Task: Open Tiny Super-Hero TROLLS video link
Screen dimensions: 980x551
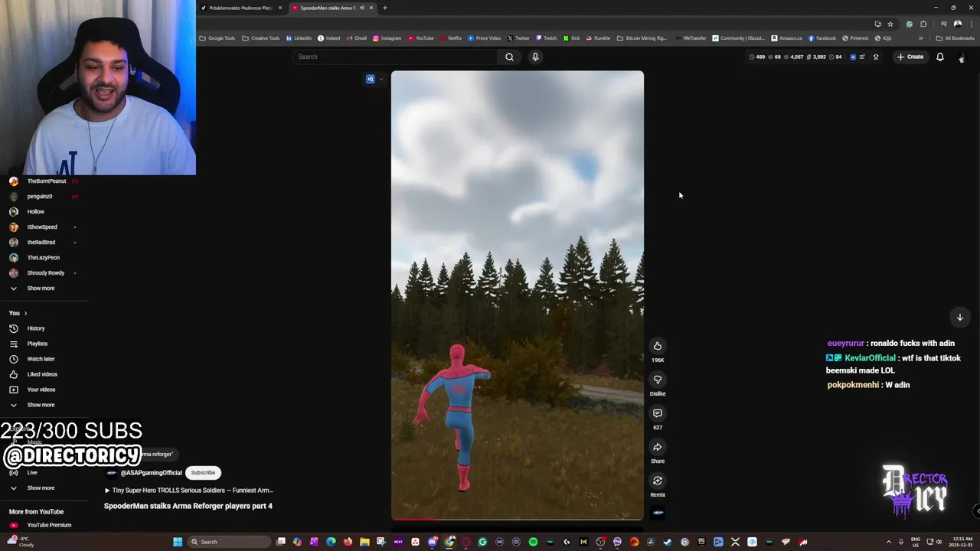Action: [189, 491]
